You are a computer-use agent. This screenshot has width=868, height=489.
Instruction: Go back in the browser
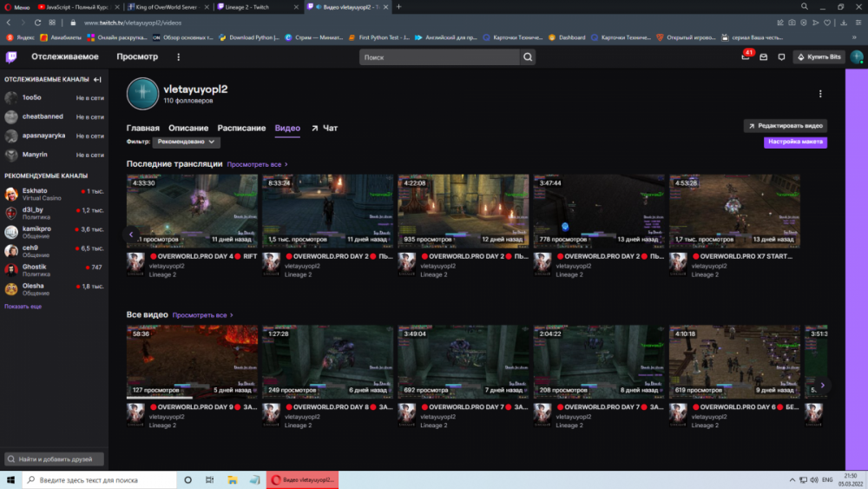pos(9,23)
